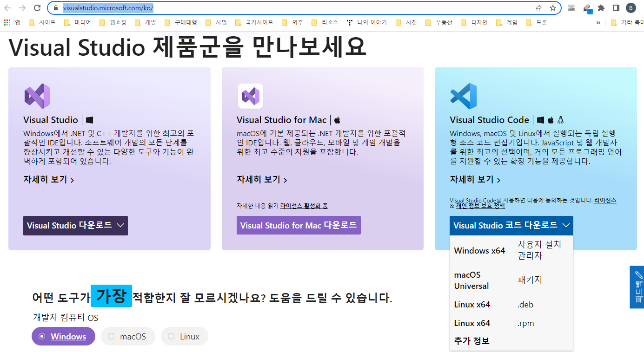Image resolution: width=644 pixels, height=352 pixels.
Task: Reload the current page
Action: coord(37,8)
